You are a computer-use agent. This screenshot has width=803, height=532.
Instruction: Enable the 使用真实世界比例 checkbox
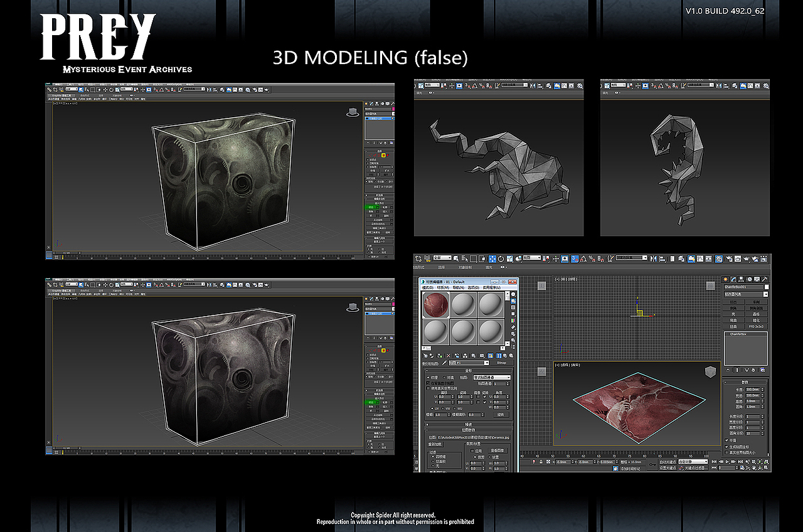(x=428, y=388)
